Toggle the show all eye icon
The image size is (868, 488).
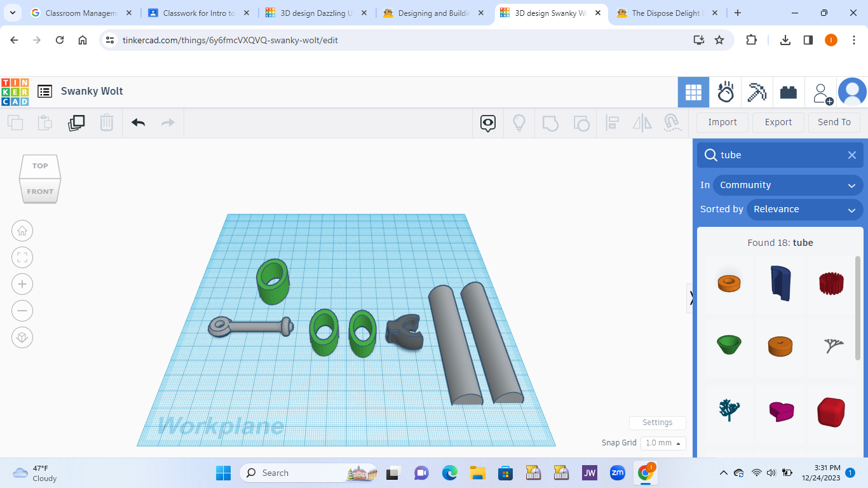click(x=488, y=123)
